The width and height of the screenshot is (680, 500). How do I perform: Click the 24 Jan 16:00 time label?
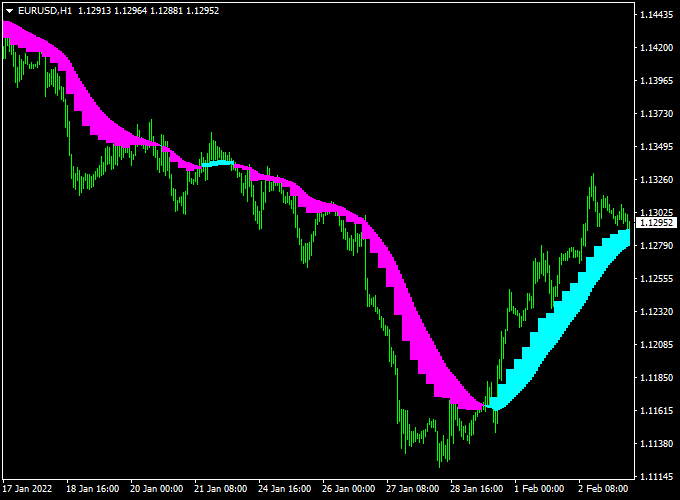click(x=284, y=489)
